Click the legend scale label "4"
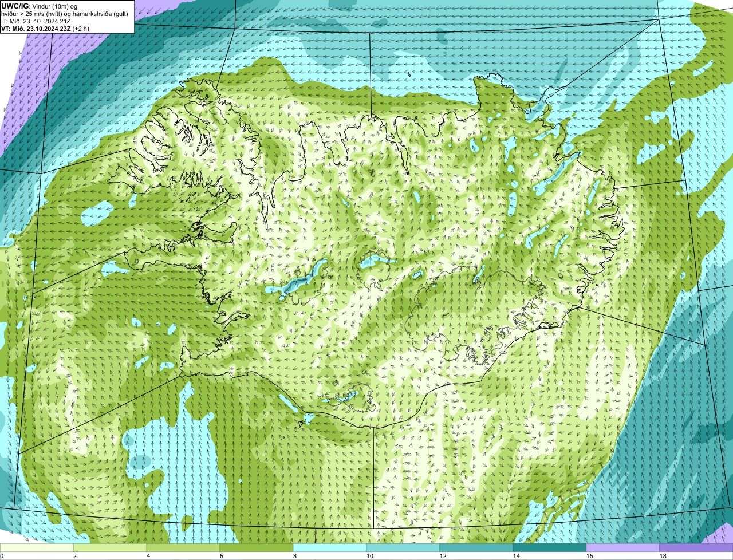733x560 pixels. point(148,556)
